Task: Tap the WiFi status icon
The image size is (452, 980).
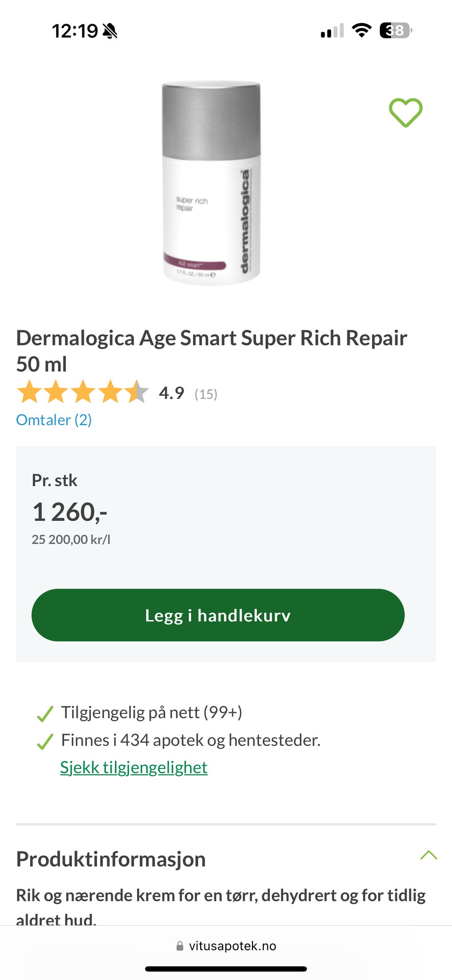Action: point(362,31)
